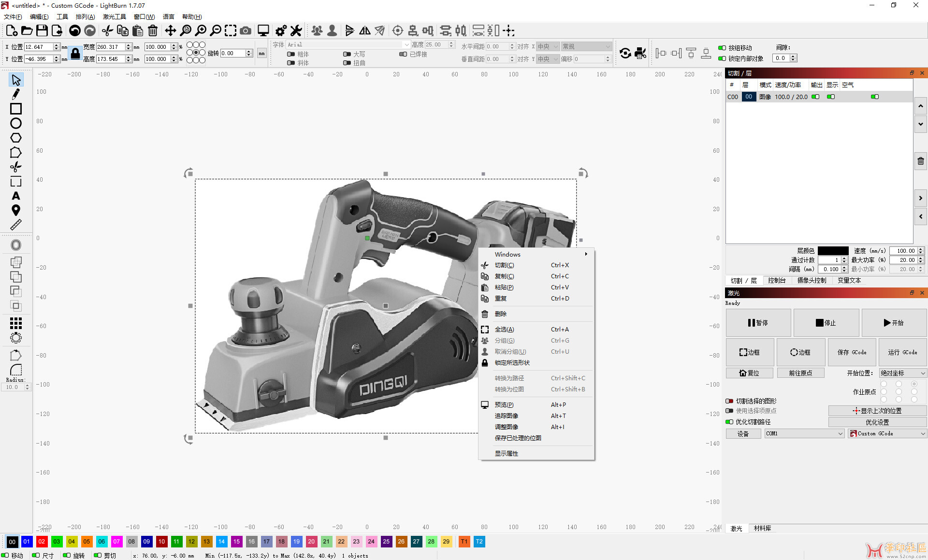This screenshot has width=928, height=560.
Task: Click the 设备 button
Action: (x=743, y=433)
